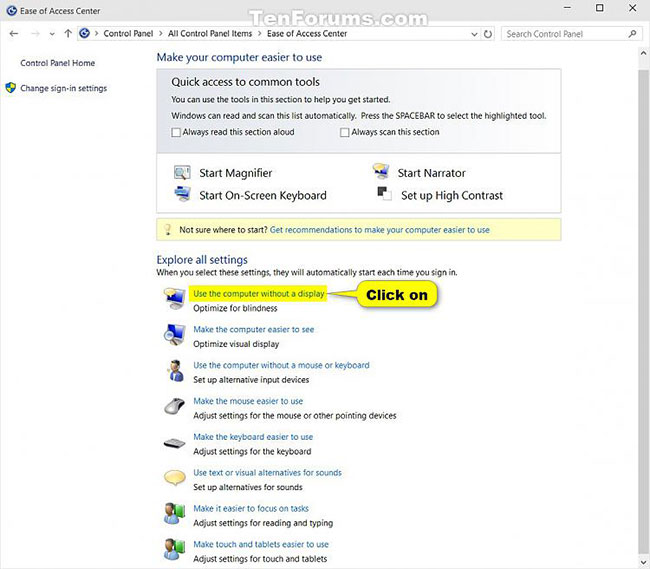Select All Control Panel Items breadcrumb
Screen dimensions: 650x569
coord(210,34)
